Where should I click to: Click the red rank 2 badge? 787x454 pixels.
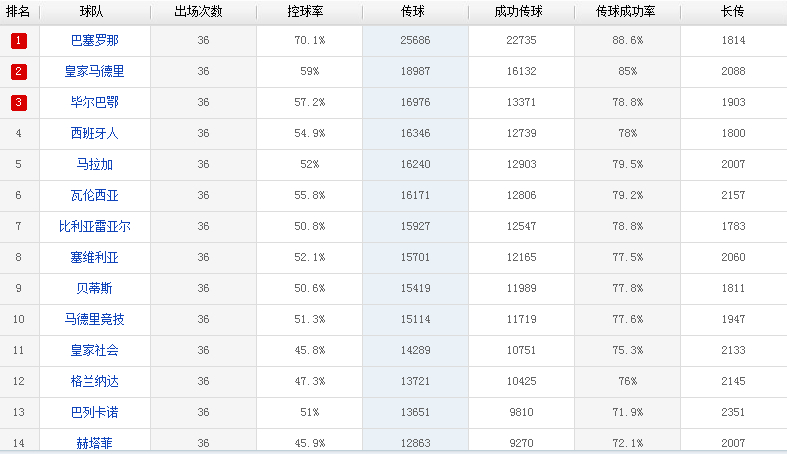[19, 72]
